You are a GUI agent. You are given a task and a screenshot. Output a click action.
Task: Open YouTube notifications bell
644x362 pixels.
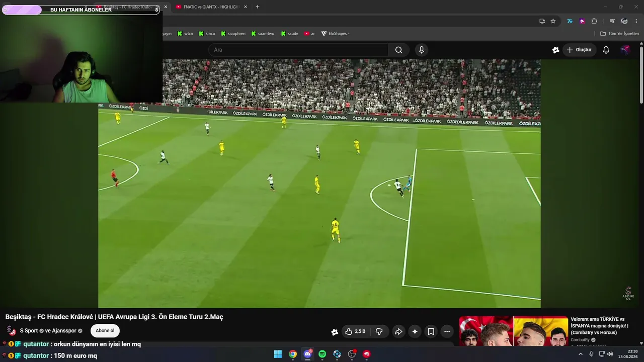[x=606, y=50]
